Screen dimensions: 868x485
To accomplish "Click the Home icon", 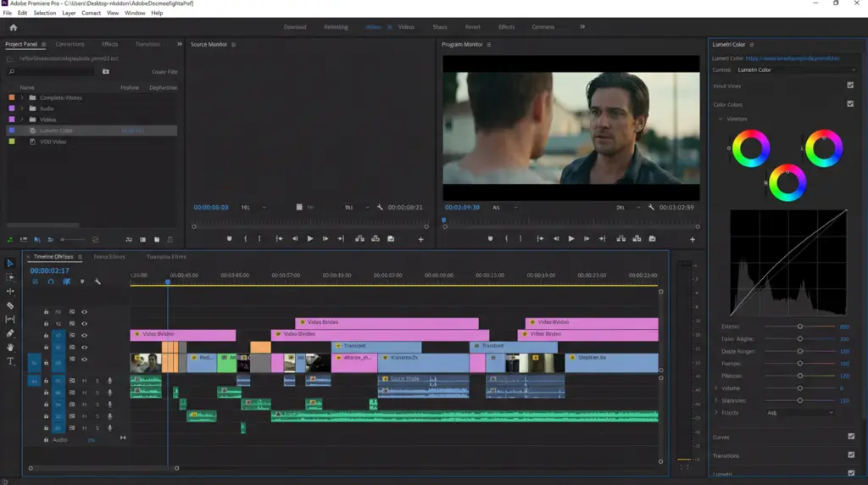I will (x=14, y=27).
